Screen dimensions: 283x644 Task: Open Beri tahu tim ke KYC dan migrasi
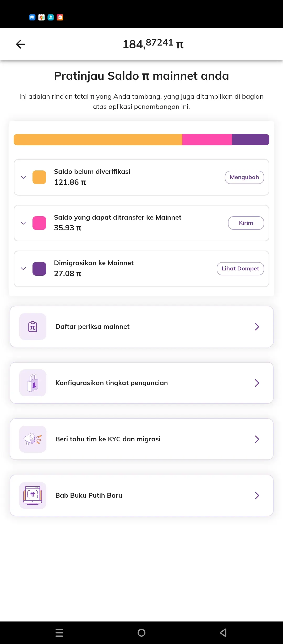(x=141, y=439)
